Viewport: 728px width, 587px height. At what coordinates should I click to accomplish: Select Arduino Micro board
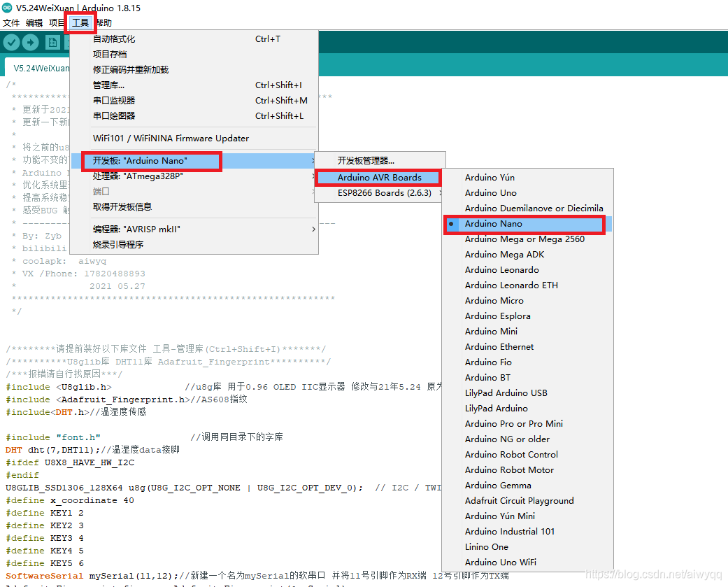point(527,300)
